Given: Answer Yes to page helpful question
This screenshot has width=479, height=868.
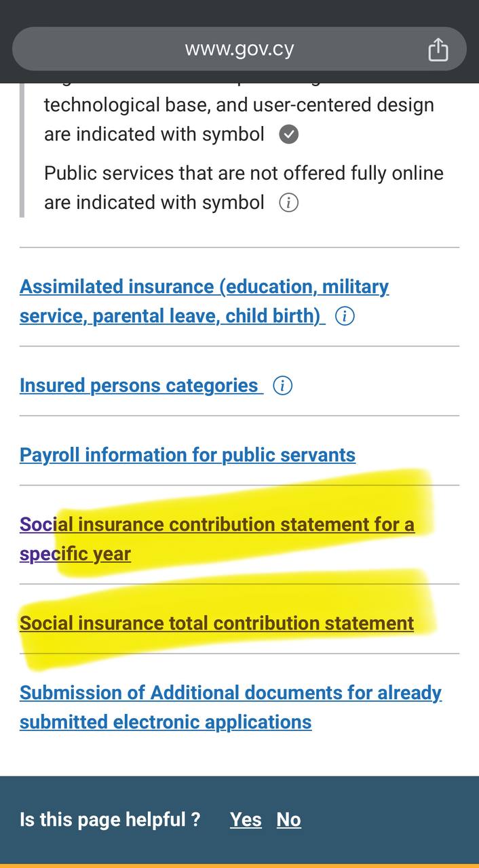Looking at the screenshot, I should (246, 820).
